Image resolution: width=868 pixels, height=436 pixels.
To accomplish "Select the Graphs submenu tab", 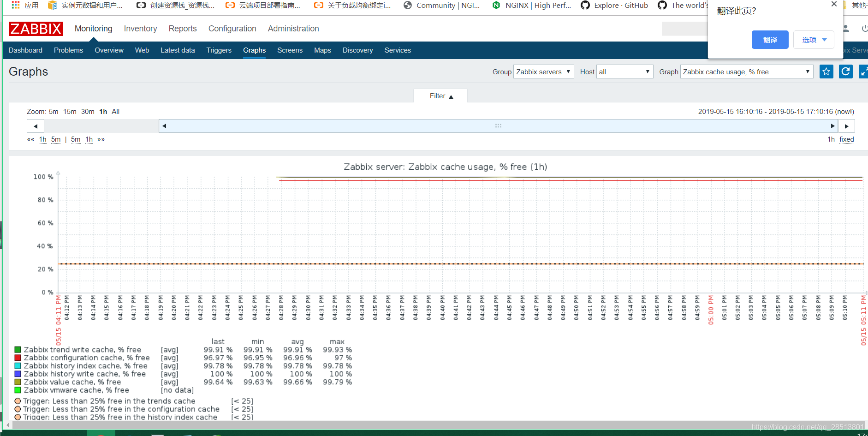I will click(x=255, y=50).
